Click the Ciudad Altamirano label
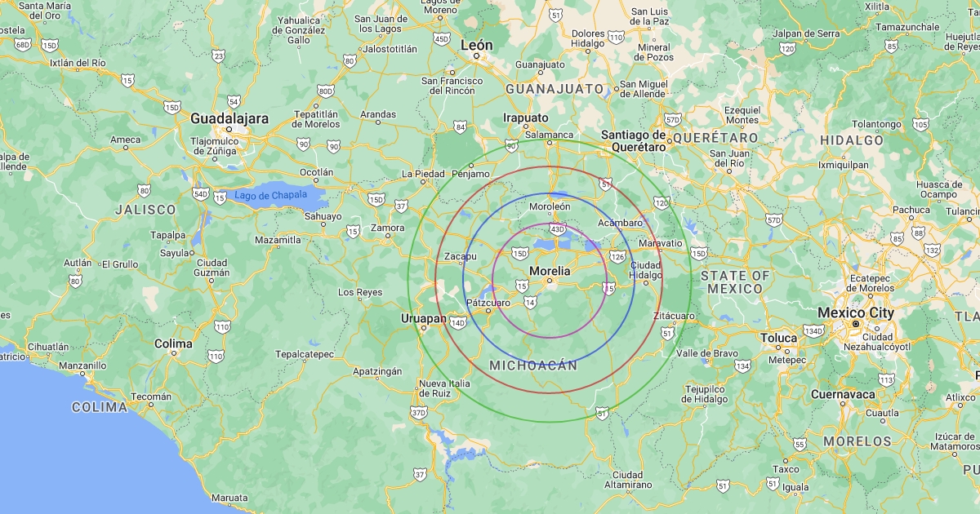The height and width of the screenshot is (514, 980). click(x=627, y=480)
